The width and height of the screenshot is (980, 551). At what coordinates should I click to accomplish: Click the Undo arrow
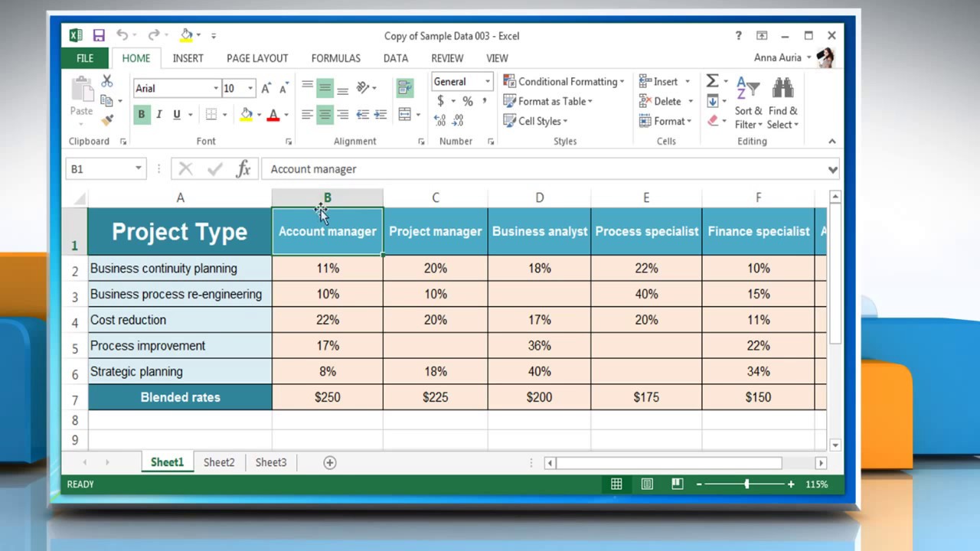coord(122,35)
